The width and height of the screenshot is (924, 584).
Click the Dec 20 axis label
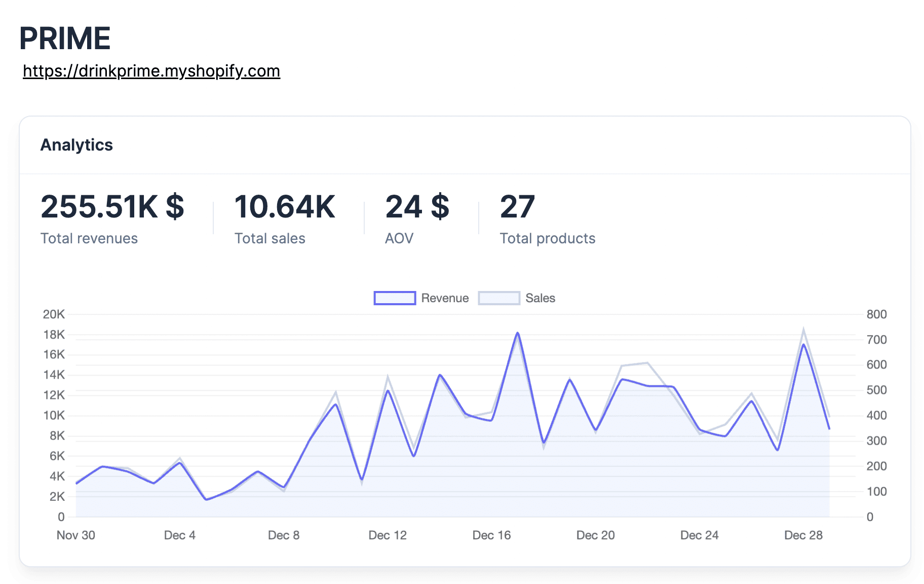(x=596, y=535)
